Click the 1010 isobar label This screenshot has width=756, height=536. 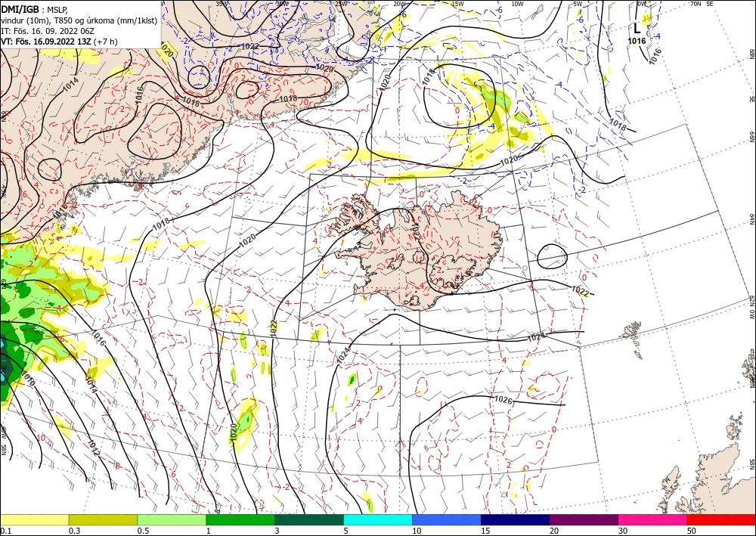point(27,380)
